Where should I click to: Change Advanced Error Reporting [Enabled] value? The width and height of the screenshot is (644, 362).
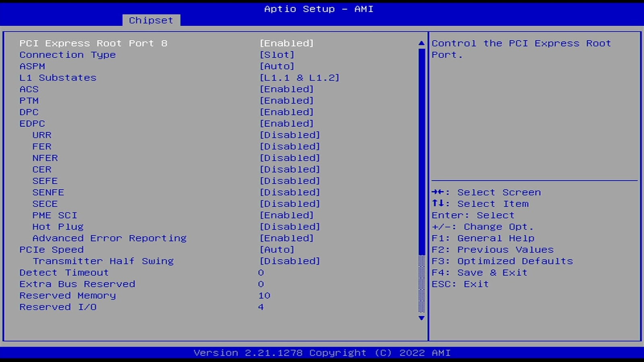tap(287, 238)
